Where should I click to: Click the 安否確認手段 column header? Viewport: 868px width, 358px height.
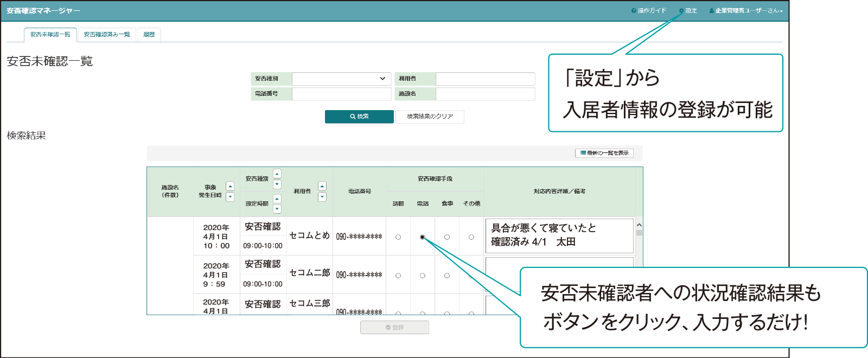point(435,179)
